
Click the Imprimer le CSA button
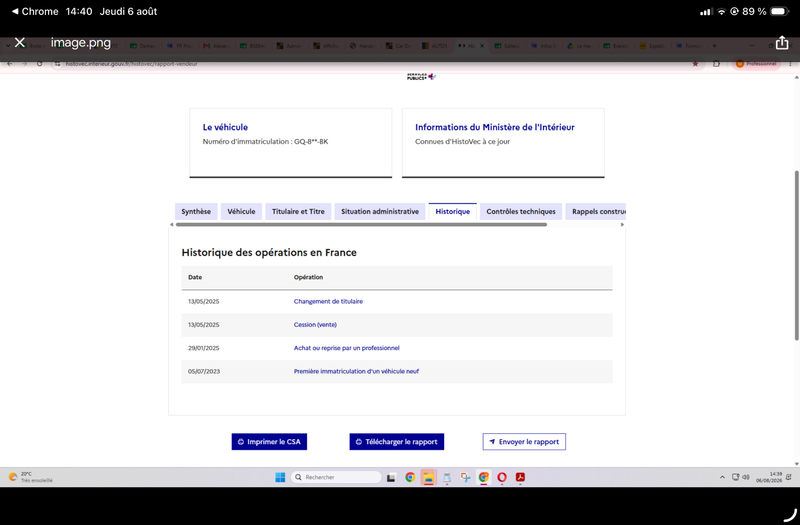269,442
